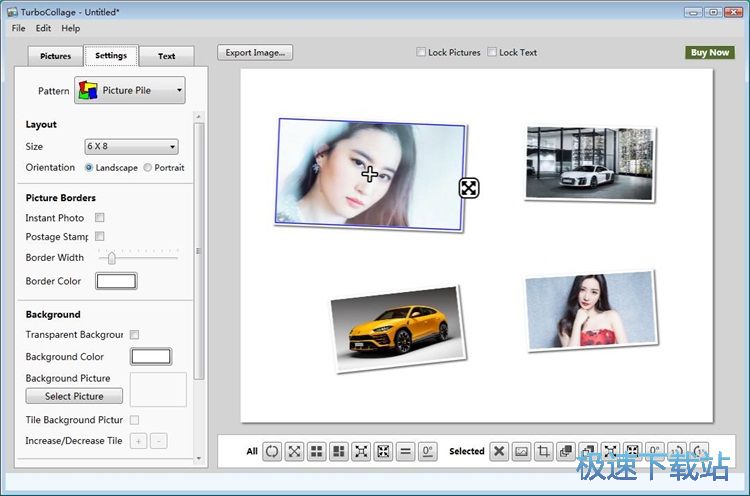
Task: Open the Border Color swatch
Action: pyautogui.click(x=115, y=282)
